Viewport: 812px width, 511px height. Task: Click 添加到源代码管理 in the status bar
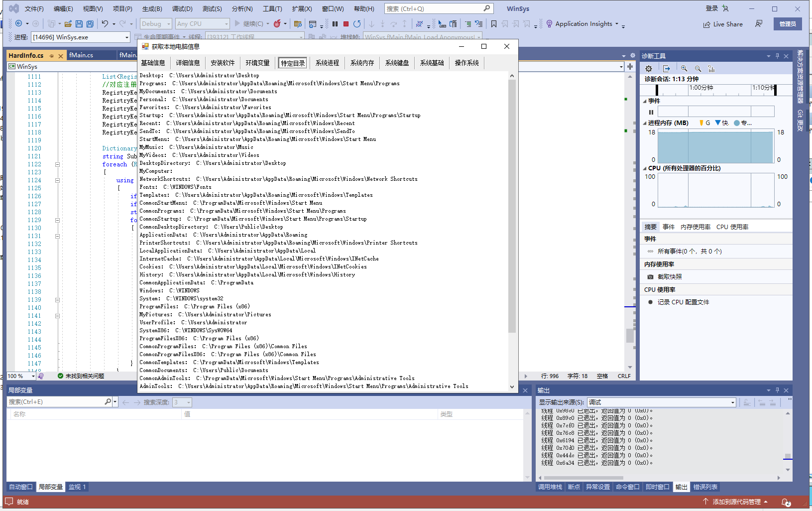click(736, 502)
